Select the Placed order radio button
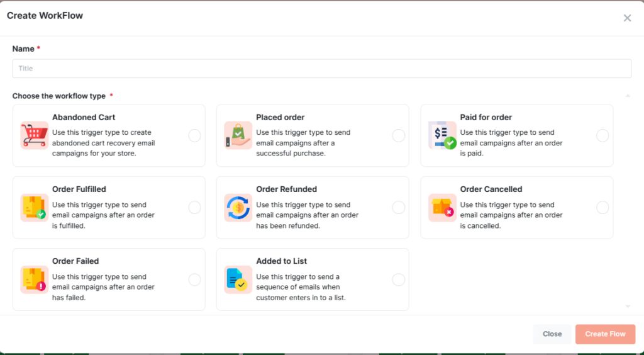 (398, 135)
